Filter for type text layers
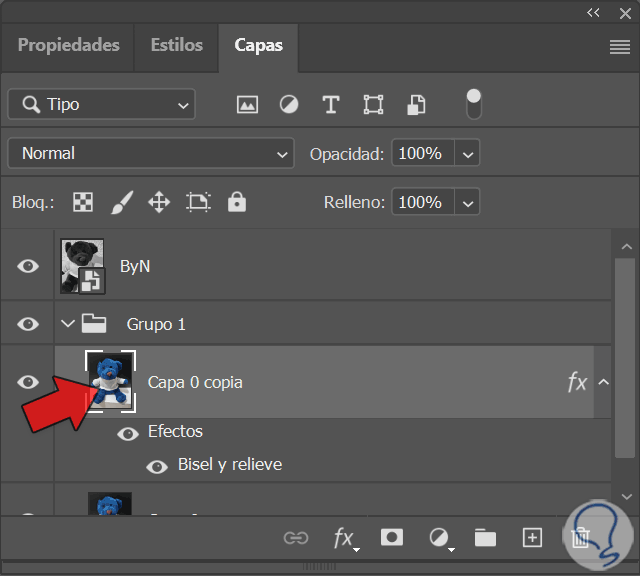Image resolution: width=640 pixels, height=576 pixels. 331,105
